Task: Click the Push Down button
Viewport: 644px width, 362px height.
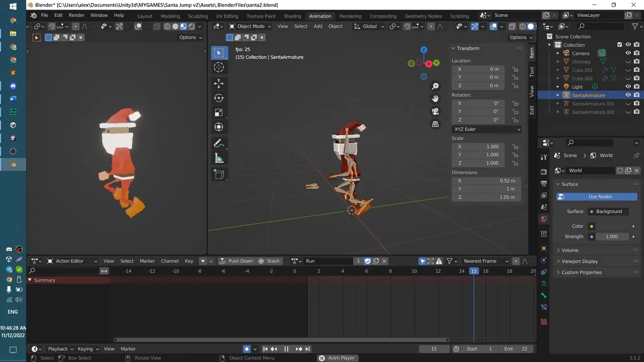Action: [x=236, y=261]
